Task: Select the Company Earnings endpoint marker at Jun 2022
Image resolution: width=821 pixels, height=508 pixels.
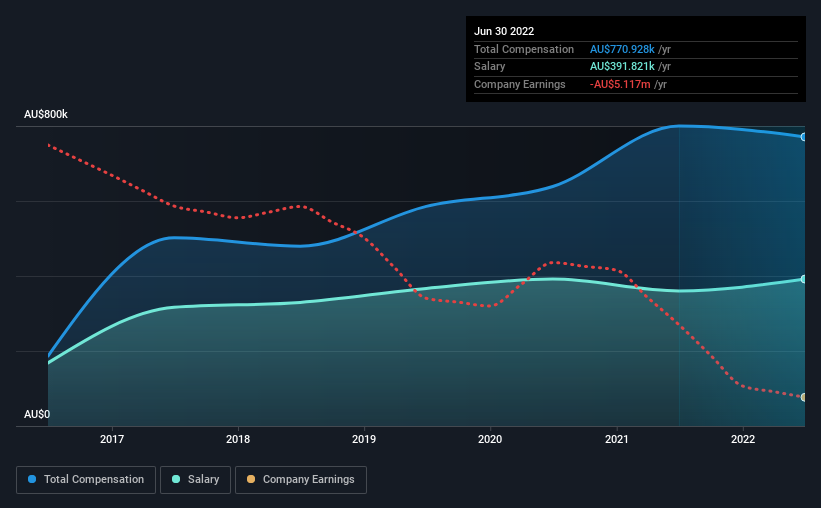Action: coord(804,397)
